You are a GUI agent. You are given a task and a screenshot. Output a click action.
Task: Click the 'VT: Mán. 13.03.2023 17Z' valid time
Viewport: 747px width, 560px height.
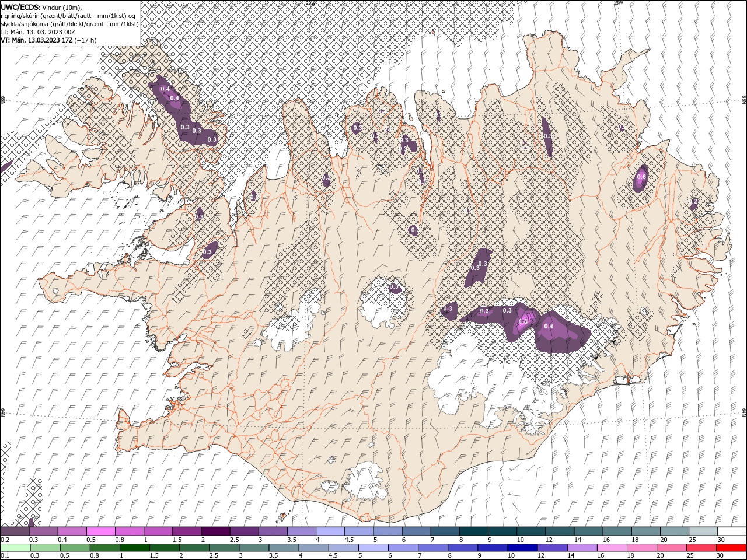click(x=36, y=40)
